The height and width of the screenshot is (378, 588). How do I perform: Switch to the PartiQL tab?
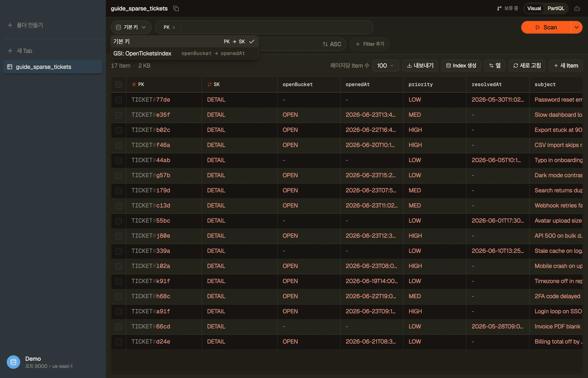(x=556, y=8)
